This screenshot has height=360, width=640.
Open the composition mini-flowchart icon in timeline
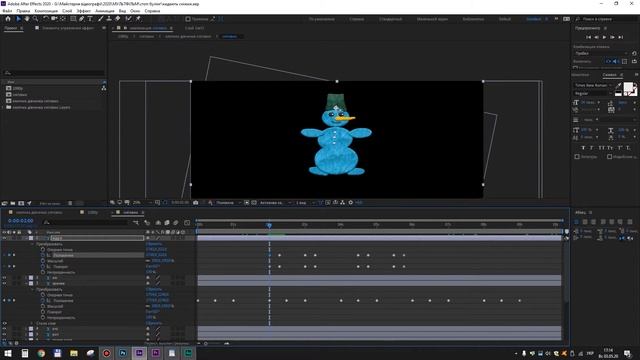coord(136,223)
